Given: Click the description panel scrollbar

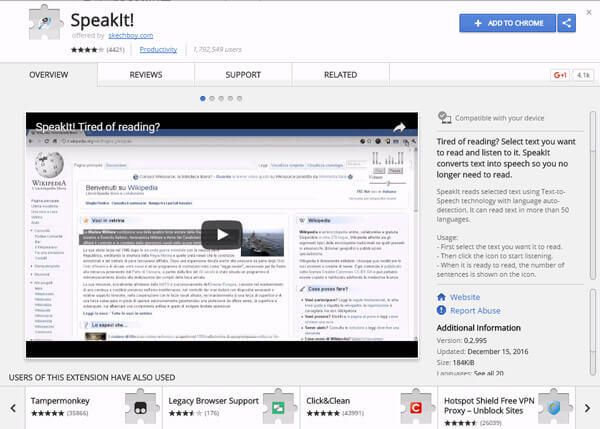Looking at the screenshot, I should pyautogui.click(x=593, y=196).
